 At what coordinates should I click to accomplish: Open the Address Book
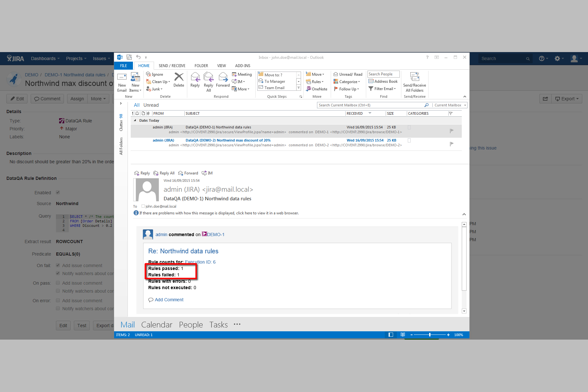[x=383, y=81]
